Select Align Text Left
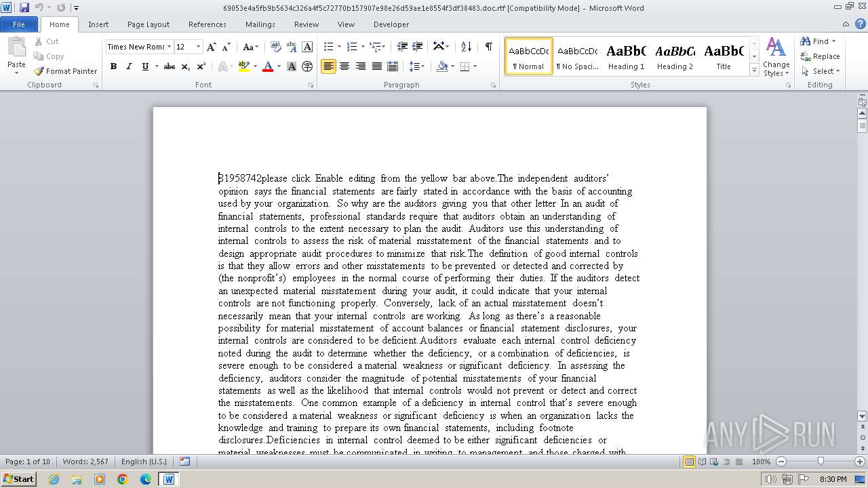Viewport: 868px width, 488px height. tap(328, 66)
